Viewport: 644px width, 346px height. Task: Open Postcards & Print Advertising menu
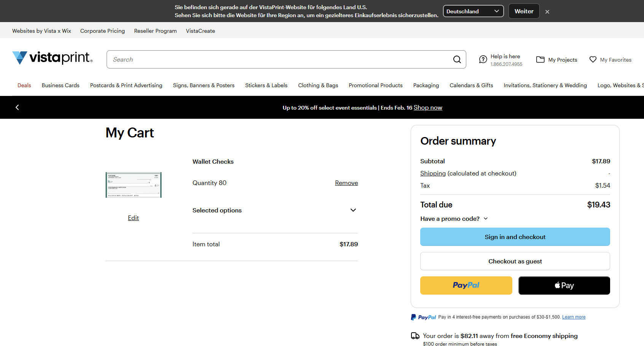point(126,85)
